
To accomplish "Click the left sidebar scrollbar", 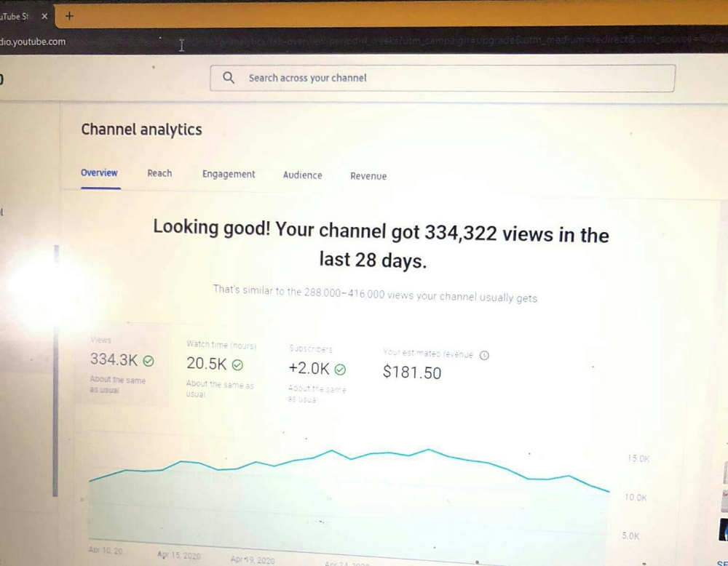I will coord(56,371).
